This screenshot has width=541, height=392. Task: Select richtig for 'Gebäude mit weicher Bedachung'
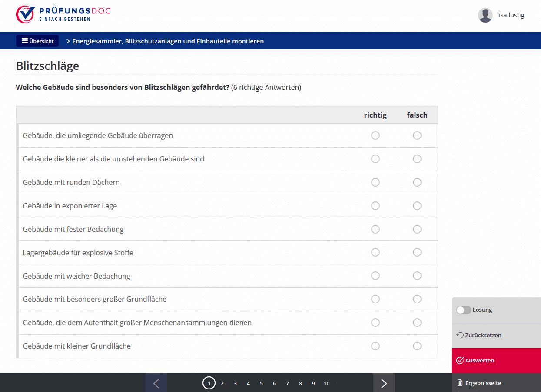pos(375,276)
